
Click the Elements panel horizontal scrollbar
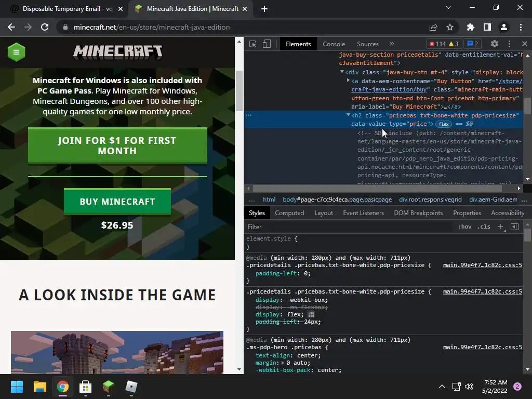click(x=377, y=188)
